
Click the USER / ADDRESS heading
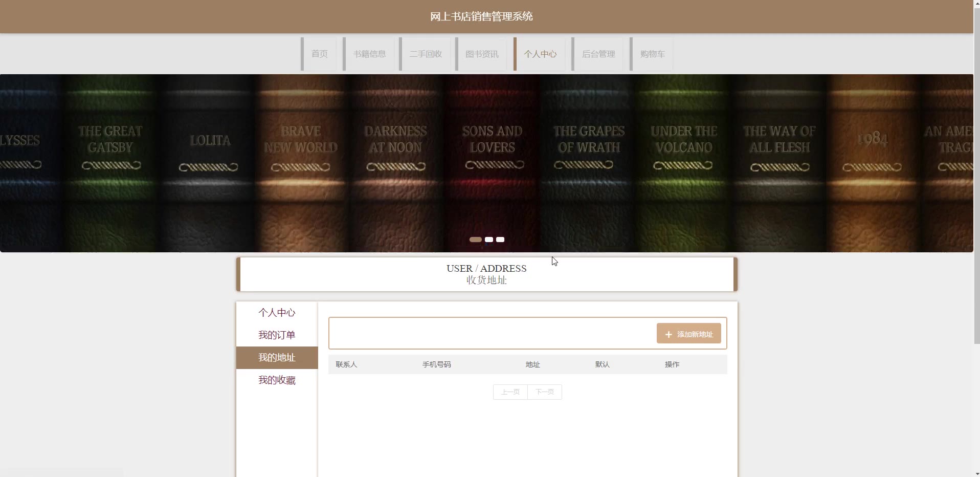click(x=486, y=269)
